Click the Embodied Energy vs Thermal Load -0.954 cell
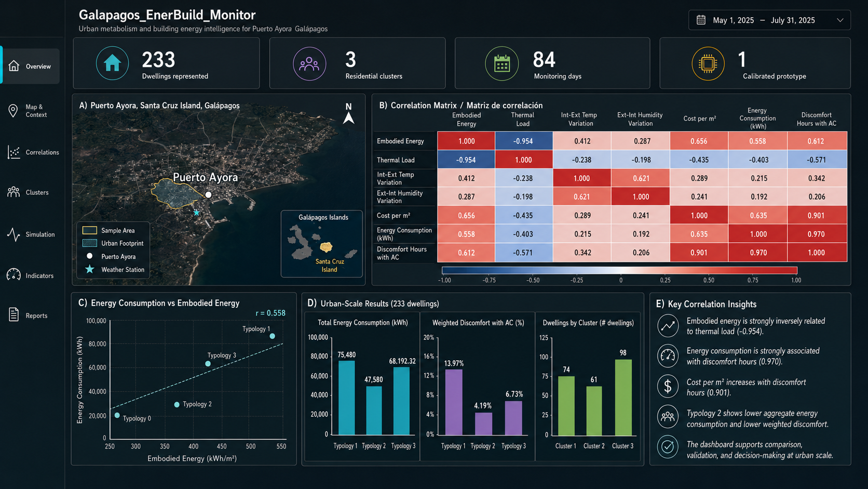Image resolution: width=868 pixels, height=489 pixels. tap(523, 141)
